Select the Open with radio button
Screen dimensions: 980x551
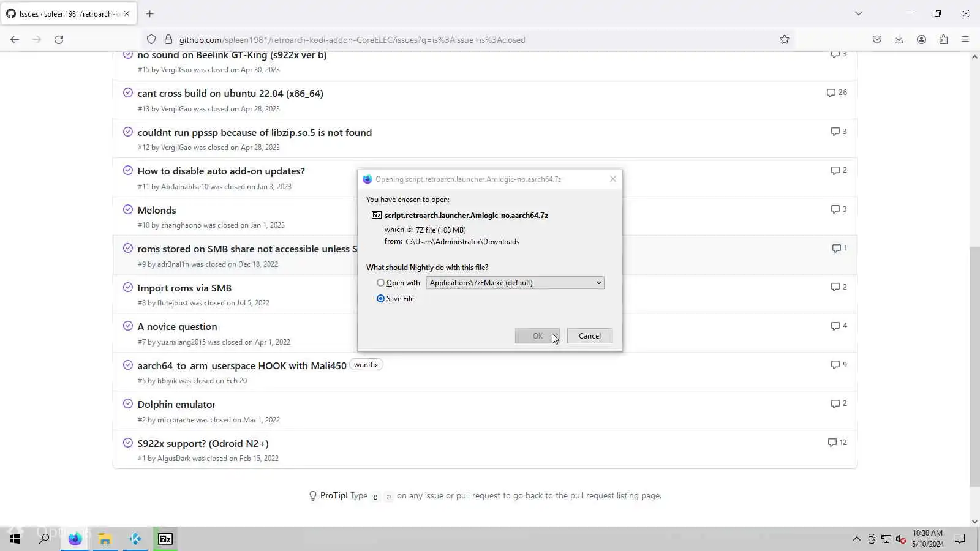point(380,283)
